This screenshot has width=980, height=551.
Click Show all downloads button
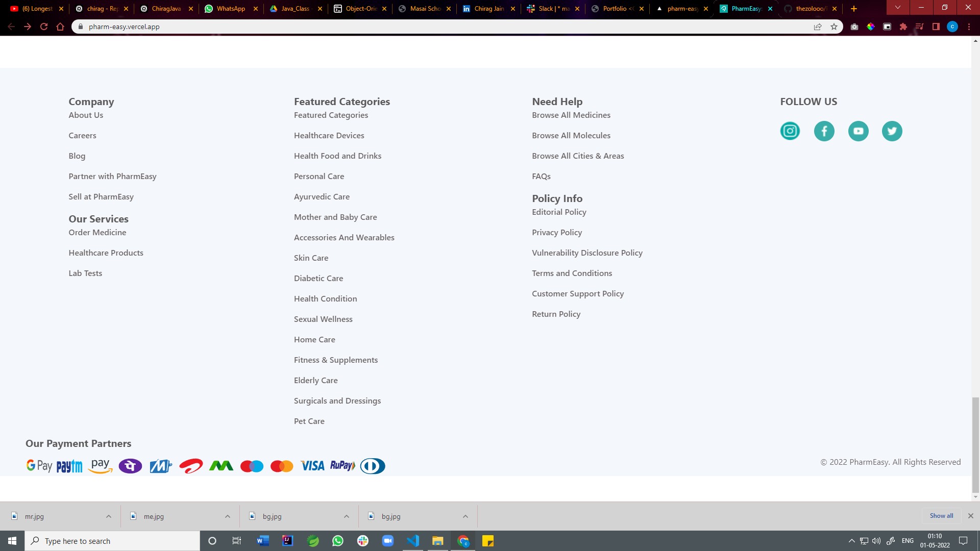point(941,516)
